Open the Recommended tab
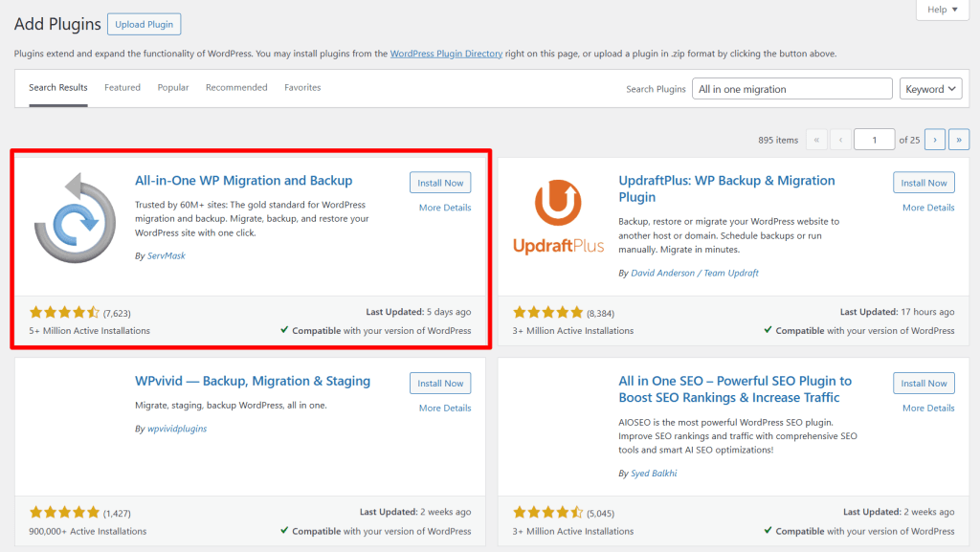 (236, 87)
